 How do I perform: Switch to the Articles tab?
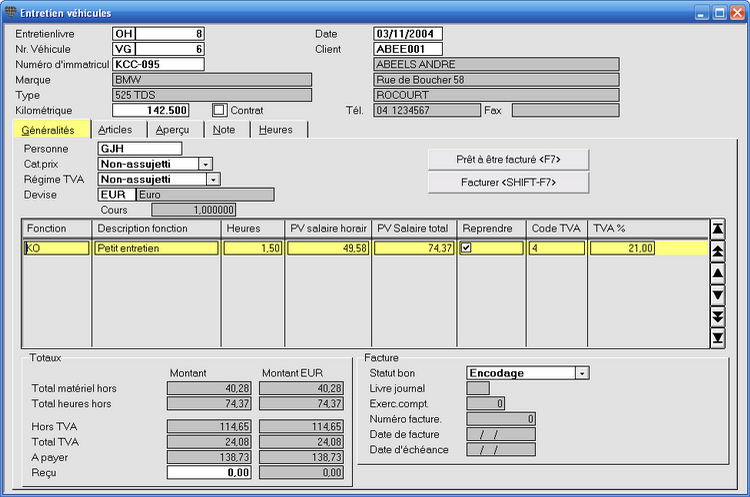116,129
